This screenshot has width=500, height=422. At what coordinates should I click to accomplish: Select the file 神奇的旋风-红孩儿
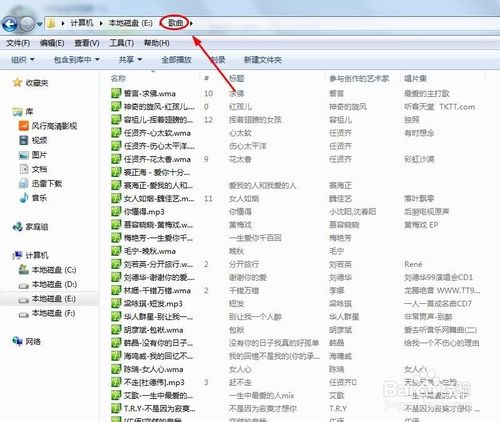click(159, 107)
